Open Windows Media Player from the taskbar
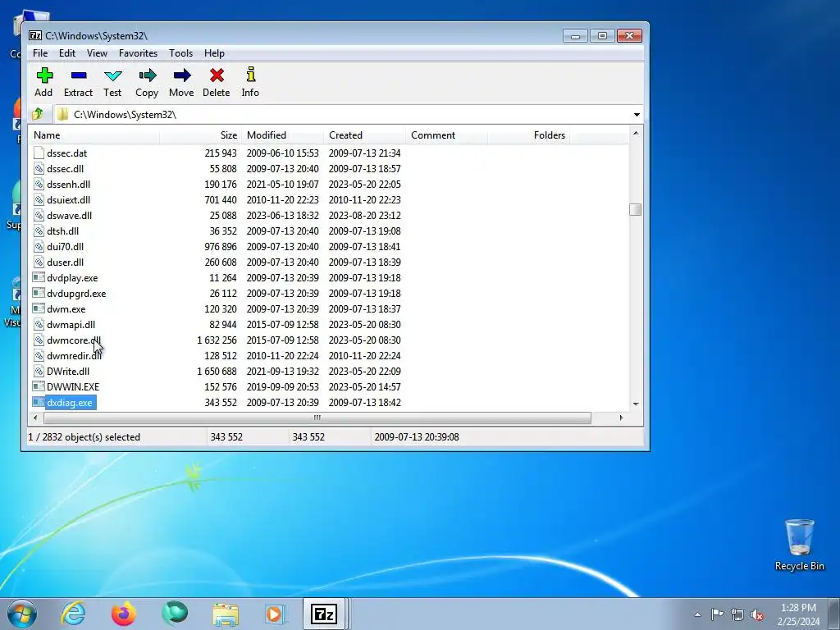Screen dimensions: 840x630 click(276, 614)
